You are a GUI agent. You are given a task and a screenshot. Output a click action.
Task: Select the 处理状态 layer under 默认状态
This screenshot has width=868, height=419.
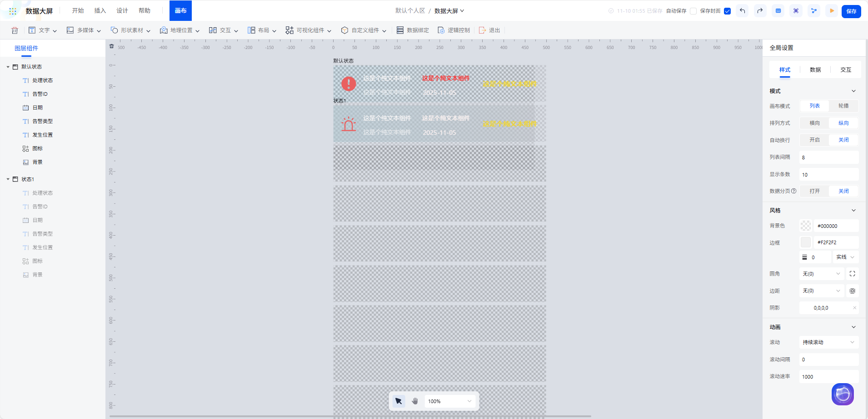click(x=38, y=80)
